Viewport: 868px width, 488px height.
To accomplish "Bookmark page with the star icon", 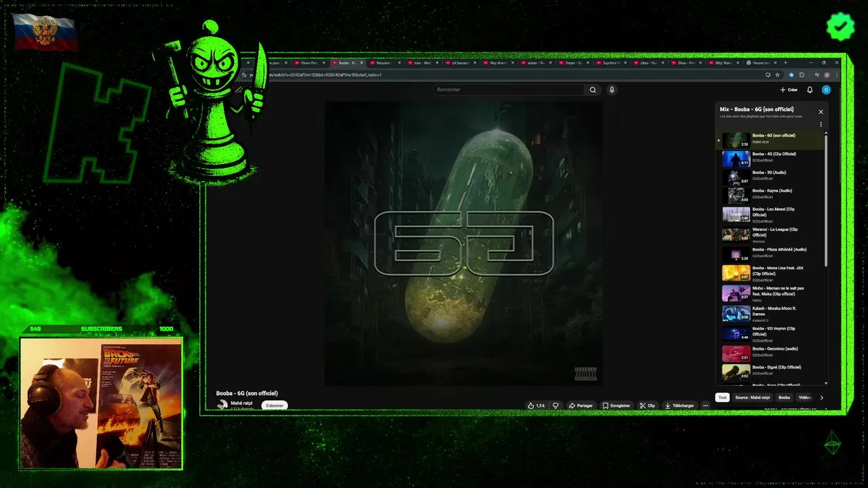I will 777,75.
